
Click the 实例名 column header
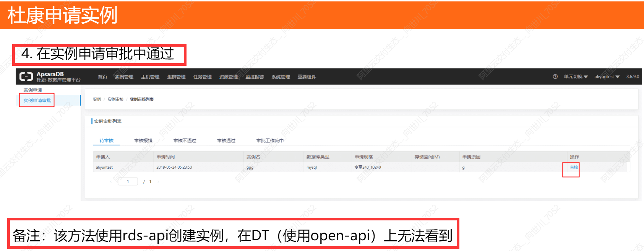click(253, 157)
